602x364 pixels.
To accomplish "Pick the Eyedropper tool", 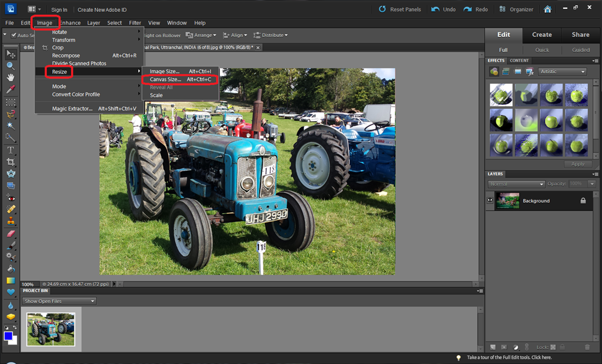I will 11,89.
